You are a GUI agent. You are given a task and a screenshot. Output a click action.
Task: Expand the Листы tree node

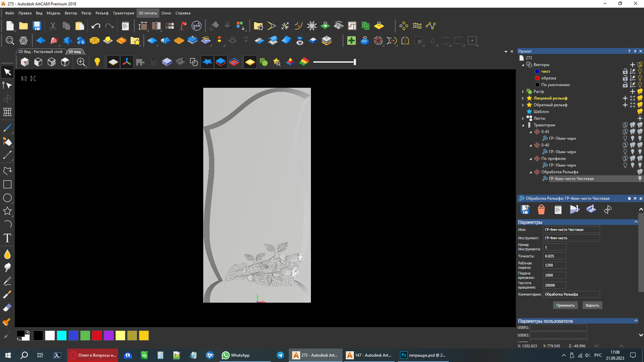(x=523, y=118)
